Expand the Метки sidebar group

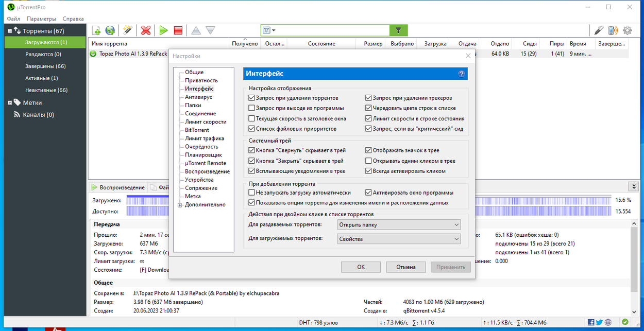point(10,103)
